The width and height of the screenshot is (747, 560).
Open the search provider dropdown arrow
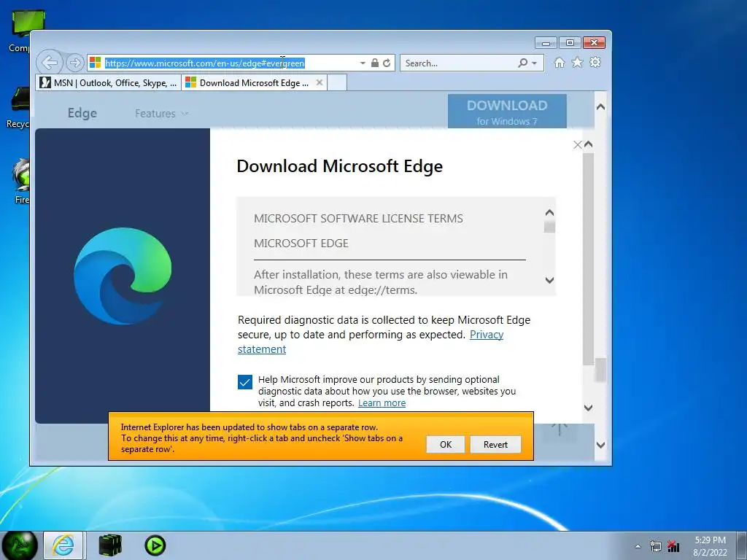535,63
